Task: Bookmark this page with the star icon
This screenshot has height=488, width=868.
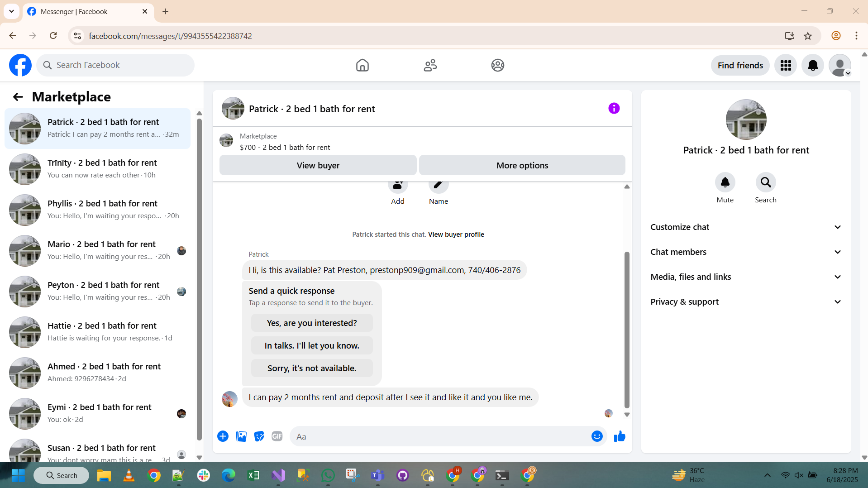Action: [808, 36]
